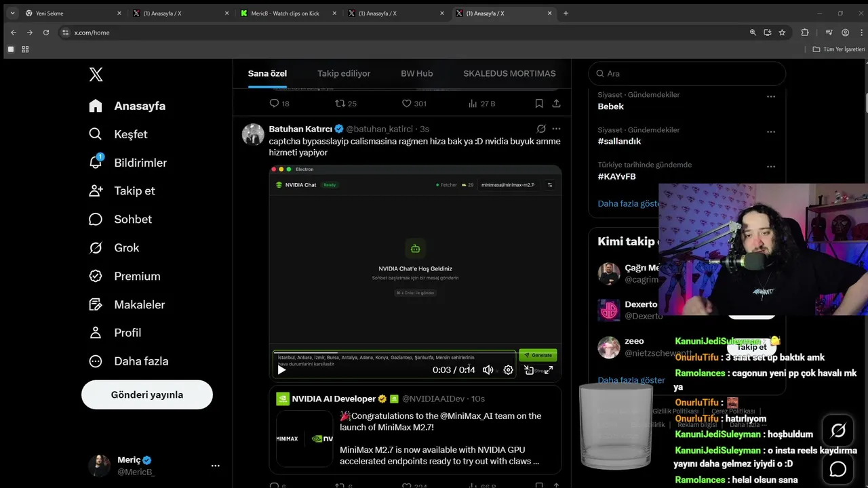Open the #KAYvFB trending topic
Screen dimensions: 868x488
pyautogui.click(x=616, y=176)
